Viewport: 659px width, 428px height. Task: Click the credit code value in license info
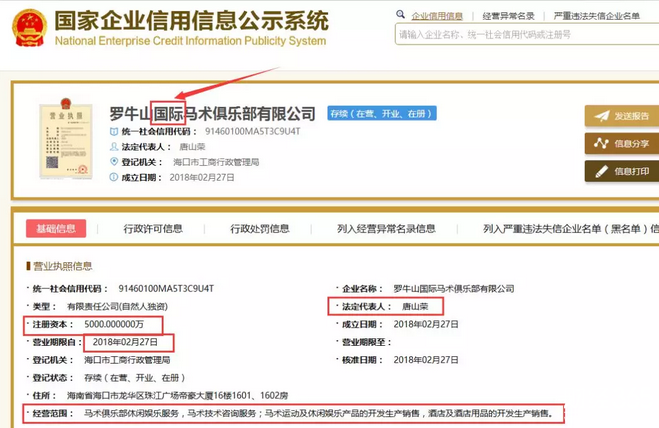click(166, 288)
